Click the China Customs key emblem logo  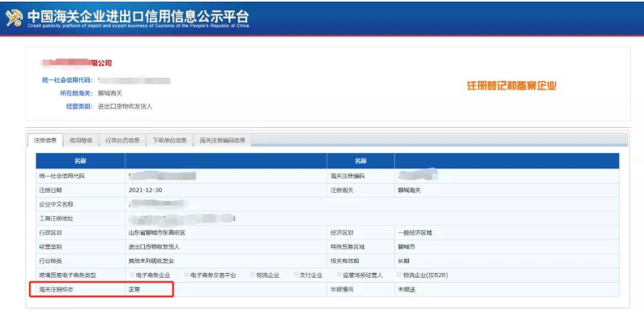15,18
